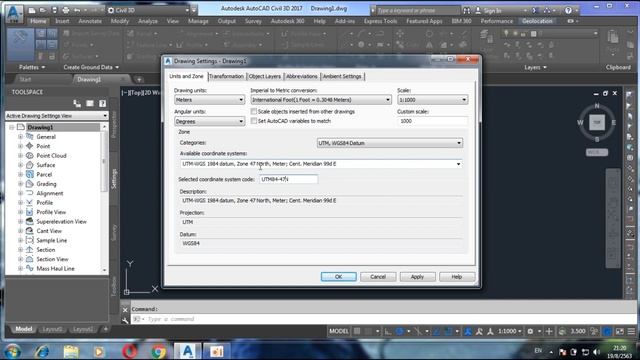
Task: Click the command line input field
Action: pyautogui.click(x=382, y=319)
